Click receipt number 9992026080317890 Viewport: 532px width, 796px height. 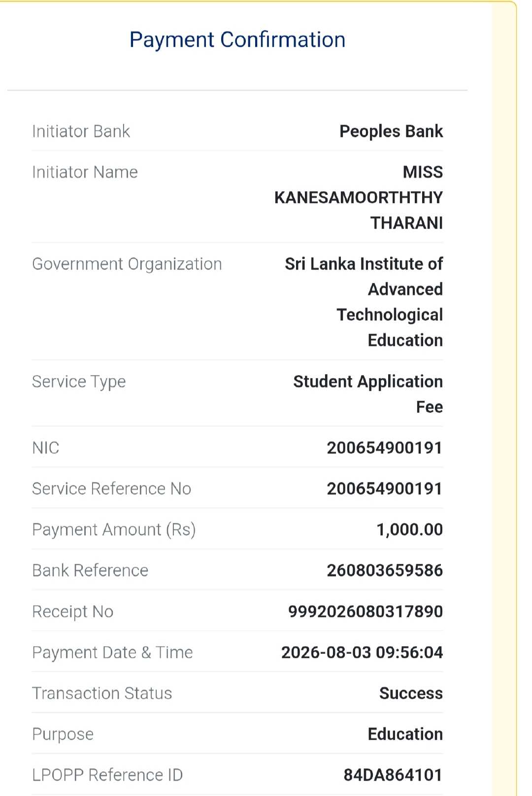366,611
